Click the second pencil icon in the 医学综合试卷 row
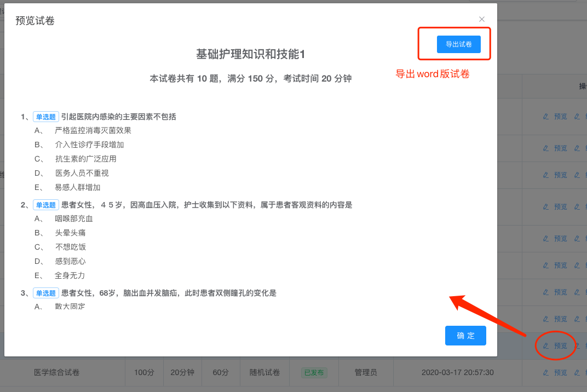 [577, 372]
